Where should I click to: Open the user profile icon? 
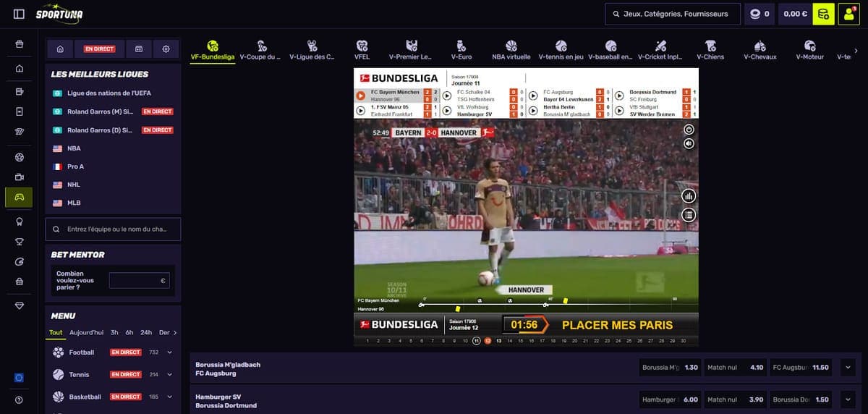pyautogui.click(x=849, y=14)
